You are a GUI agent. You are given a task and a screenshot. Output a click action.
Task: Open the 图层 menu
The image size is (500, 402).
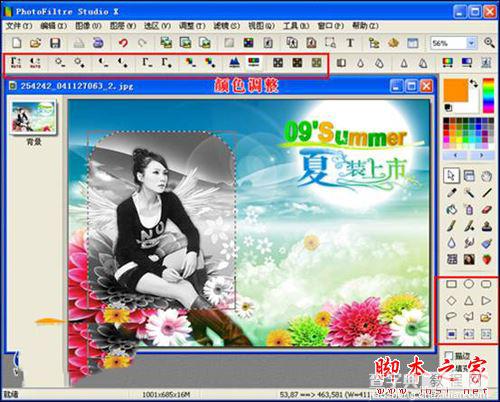[x=123, y=26]
